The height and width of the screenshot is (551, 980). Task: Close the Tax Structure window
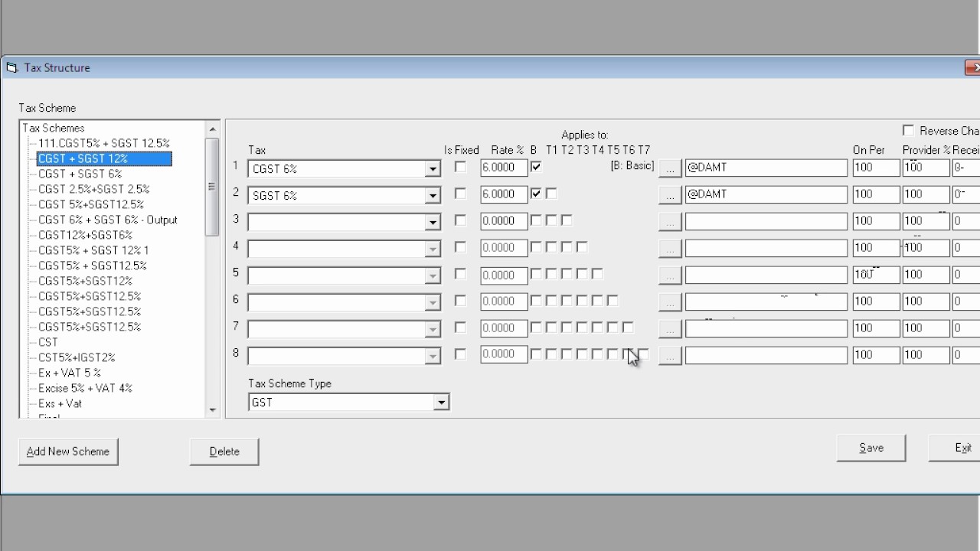click(x=972, y=67)
